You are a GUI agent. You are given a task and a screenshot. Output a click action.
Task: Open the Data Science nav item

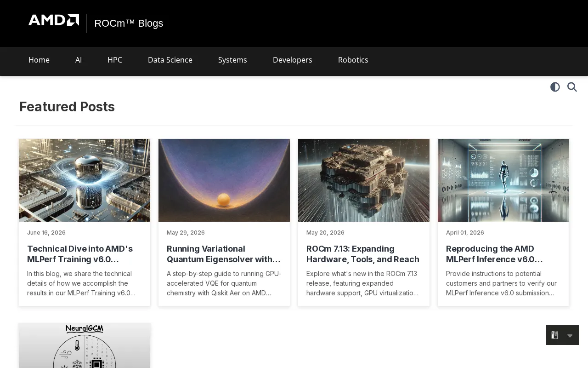(170, 60)
